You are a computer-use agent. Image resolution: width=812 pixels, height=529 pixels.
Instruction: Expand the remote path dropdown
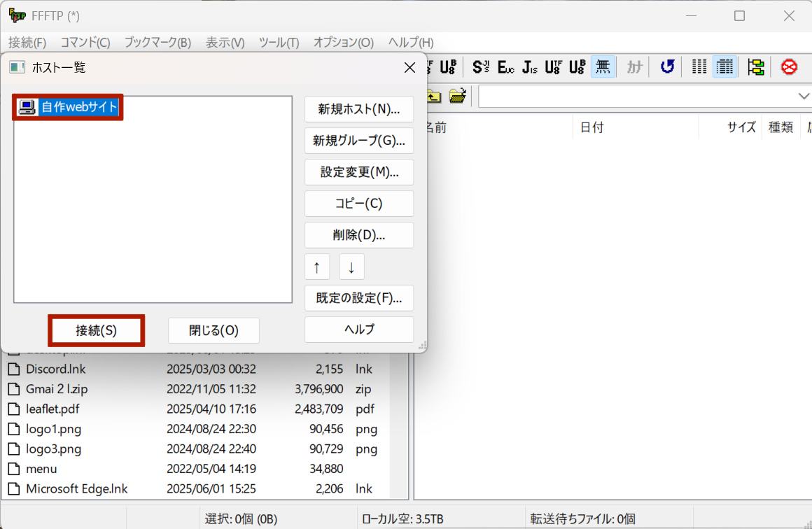tap(803, 96)
